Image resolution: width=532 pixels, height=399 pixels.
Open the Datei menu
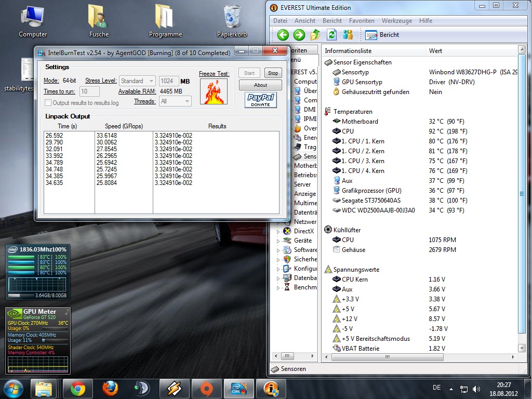280,21
